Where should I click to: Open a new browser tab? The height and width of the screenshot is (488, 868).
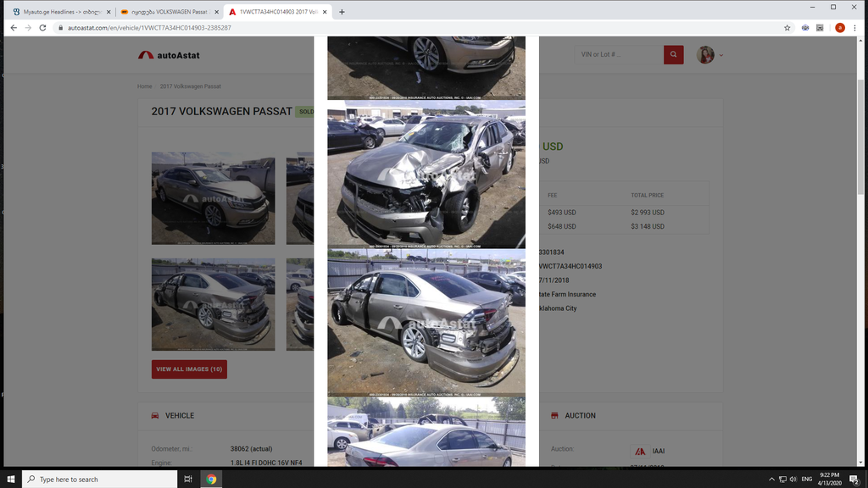[342, 12]
